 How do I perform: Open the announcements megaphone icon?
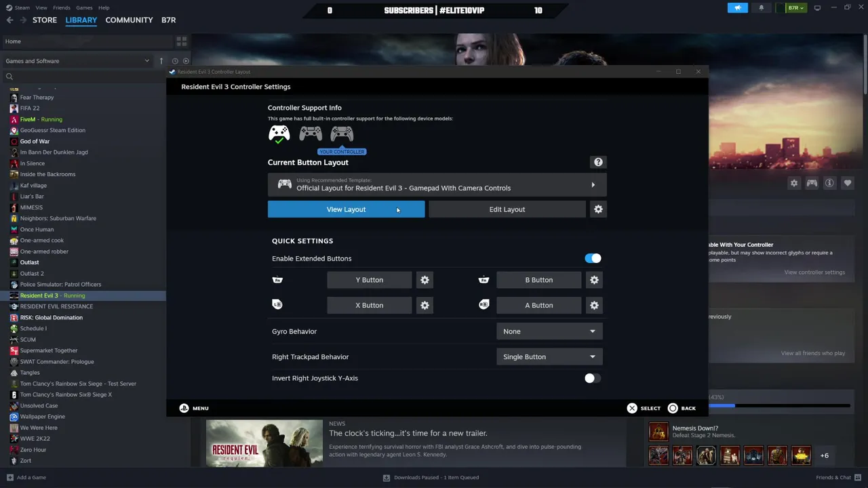coord(738,7)
